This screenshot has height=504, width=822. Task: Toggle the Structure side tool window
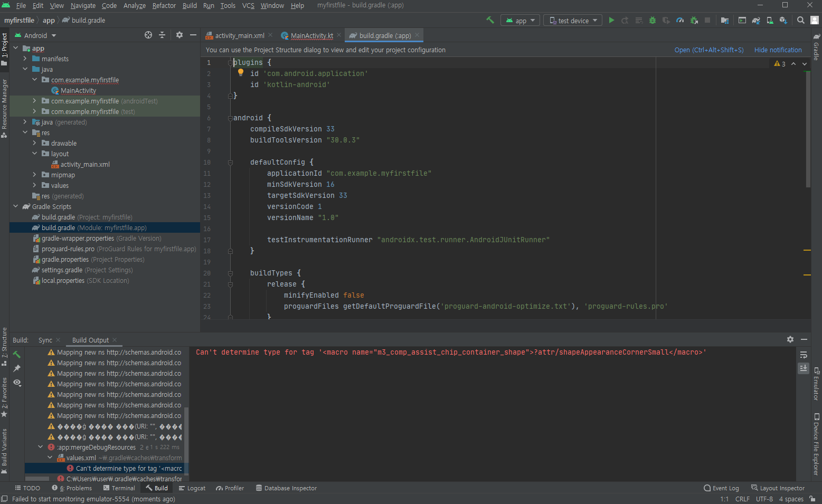tap(4, 347)
